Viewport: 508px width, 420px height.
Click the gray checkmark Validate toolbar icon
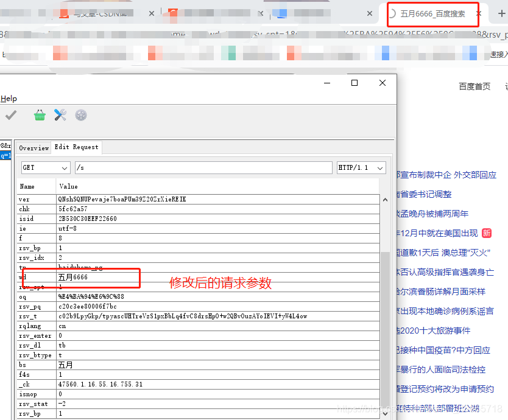tap(11, 115)
